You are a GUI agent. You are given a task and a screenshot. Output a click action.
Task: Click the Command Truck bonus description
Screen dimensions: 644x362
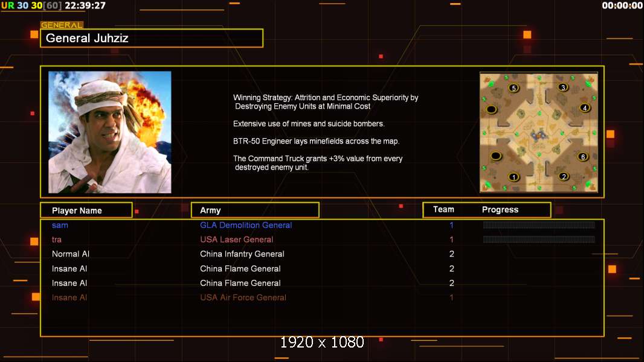click(318, 163)
